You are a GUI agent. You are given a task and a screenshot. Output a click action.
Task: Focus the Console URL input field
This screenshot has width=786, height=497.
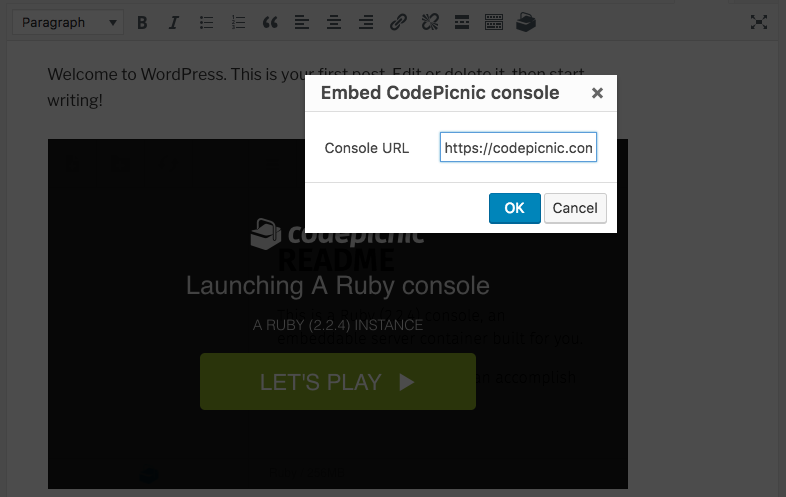518,147
